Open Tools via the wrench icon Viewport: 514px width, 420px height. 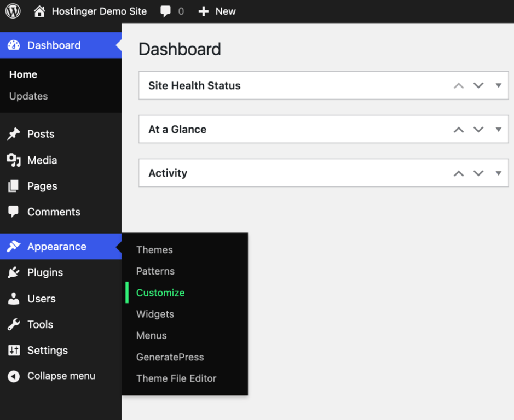(13, 324)
